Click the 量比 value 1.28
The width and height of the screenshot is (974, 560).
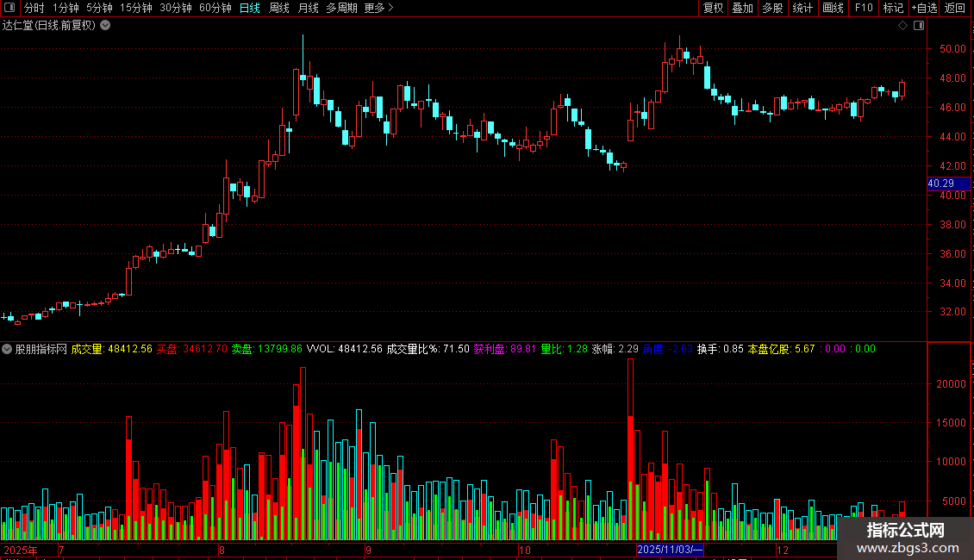pos(577,349)
